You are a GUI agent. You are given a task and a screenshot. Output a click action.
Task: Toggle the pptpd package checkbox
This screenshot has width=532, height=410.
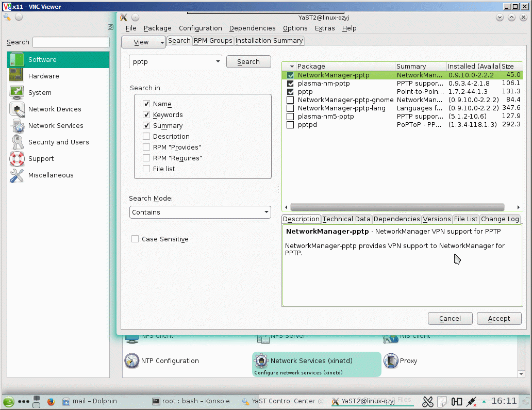[x=290, y=125]
